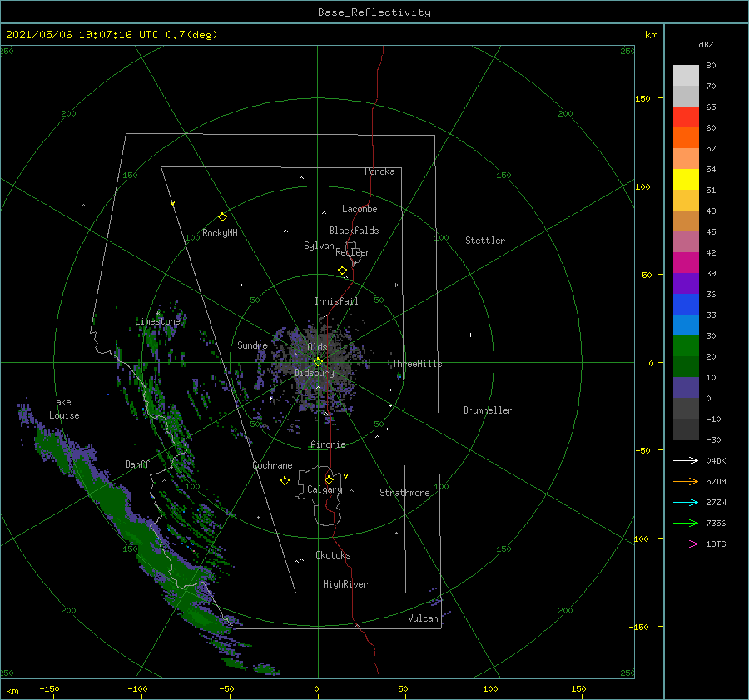Click the dark orange 60-57 dBZ swatch
The height and width of the screenshot is (700, 749).
pyautogui.click(x=686, y=138)
